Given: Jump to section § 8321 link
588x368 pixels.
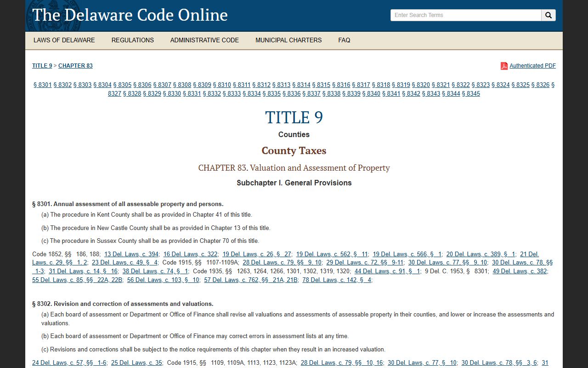Looking at the screenshot, I should (x=441, y=85).
